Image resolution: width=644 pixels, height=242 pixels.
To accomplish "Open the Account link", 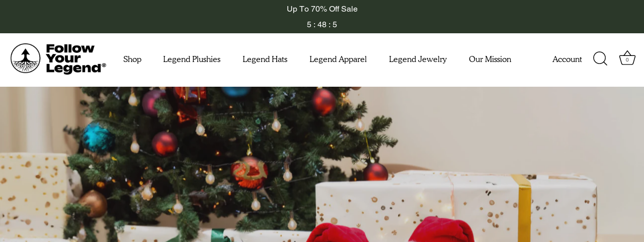I will [567, 59].
